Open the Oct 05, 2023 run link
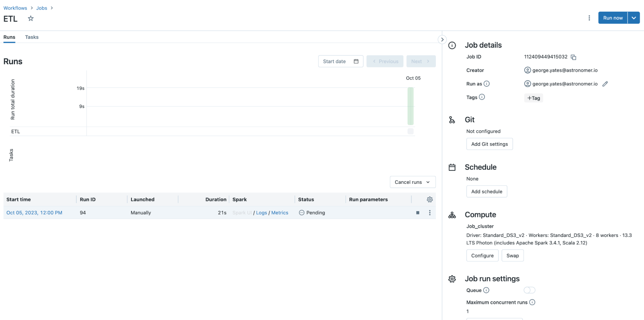Viewport: 644px width, 320px height. (x=34, y=213)
